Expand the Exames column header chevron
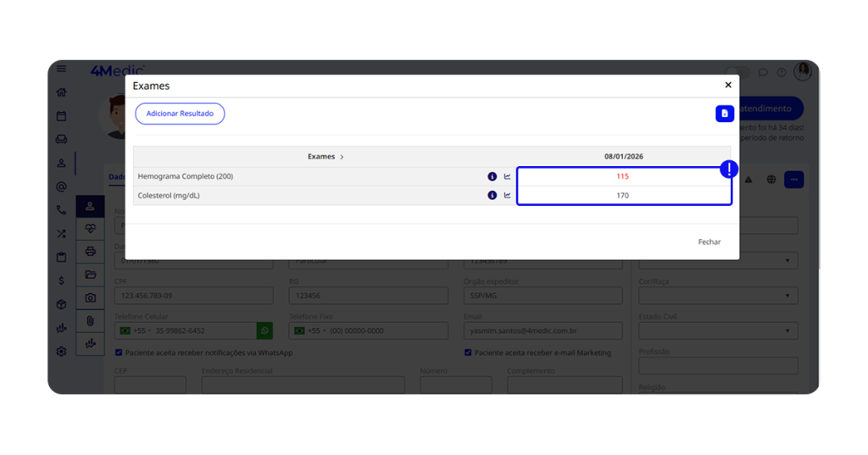868x455 pixels. tap(342, 157)
